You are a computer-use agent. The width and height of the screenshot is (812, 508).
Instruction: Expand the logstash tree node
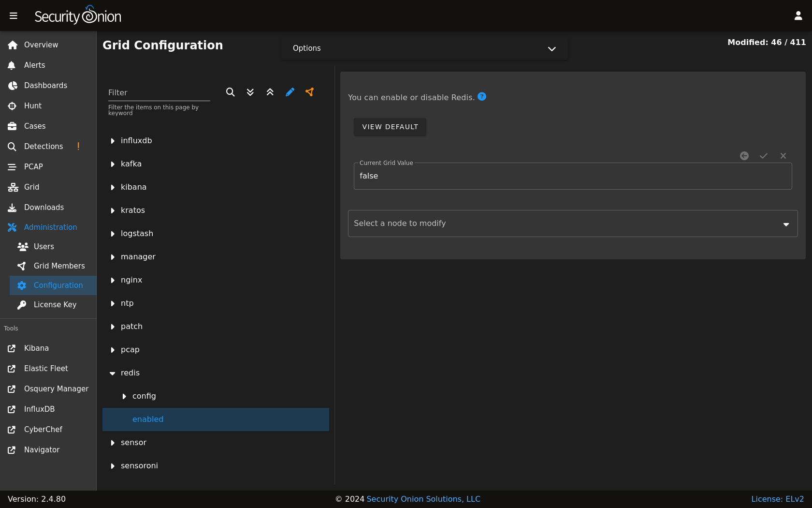click(x=113, y=234)
